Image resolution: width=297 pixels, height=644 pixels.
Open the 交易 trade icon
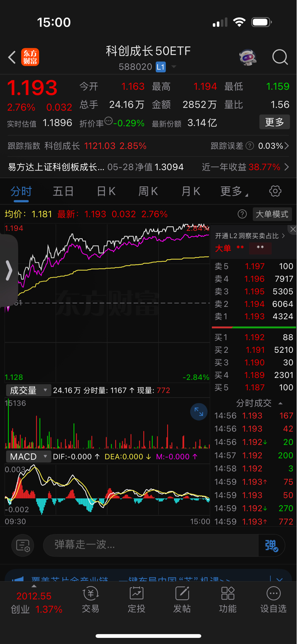pyautogui.click(x=91, y=600)
